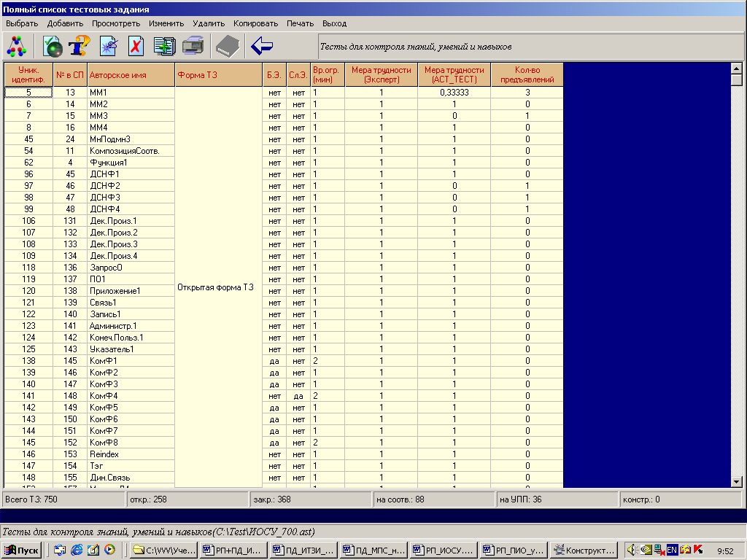Click the add test item icon
The width and height of the screenshot is (747, 560).
pos(53,46)
